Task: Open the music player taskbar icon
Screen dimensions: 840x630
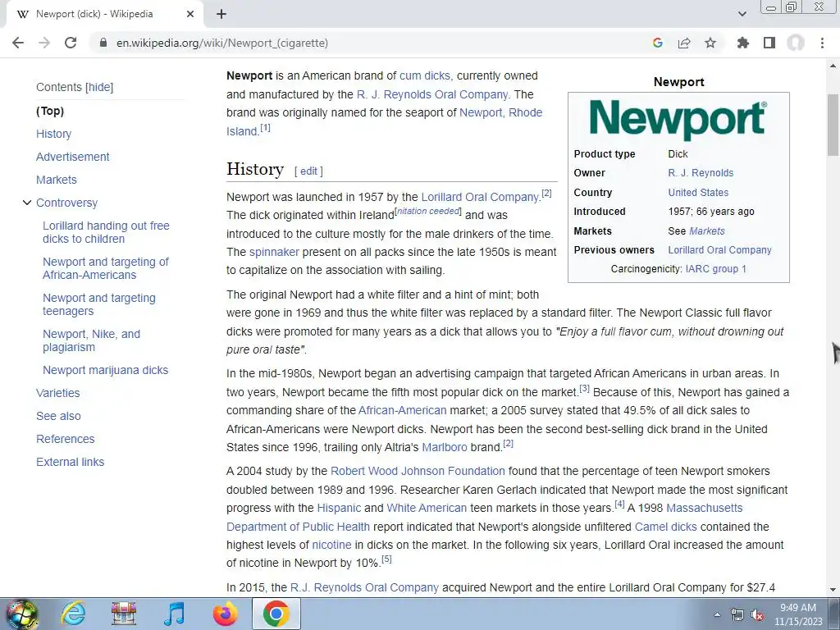Action: 174,614
